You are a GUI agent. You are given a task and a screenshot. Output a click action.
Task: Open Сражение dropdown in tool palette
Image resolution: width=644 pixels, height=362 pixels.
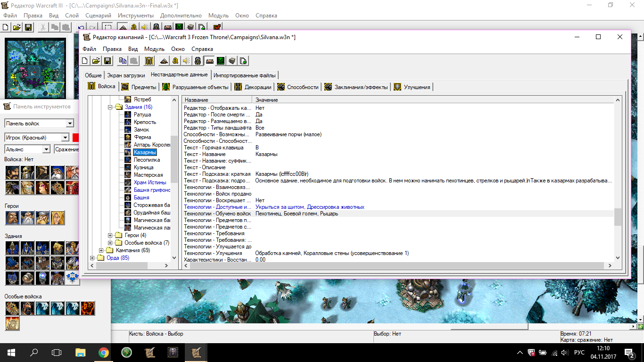pyautogui.click(x=66, y=149)
